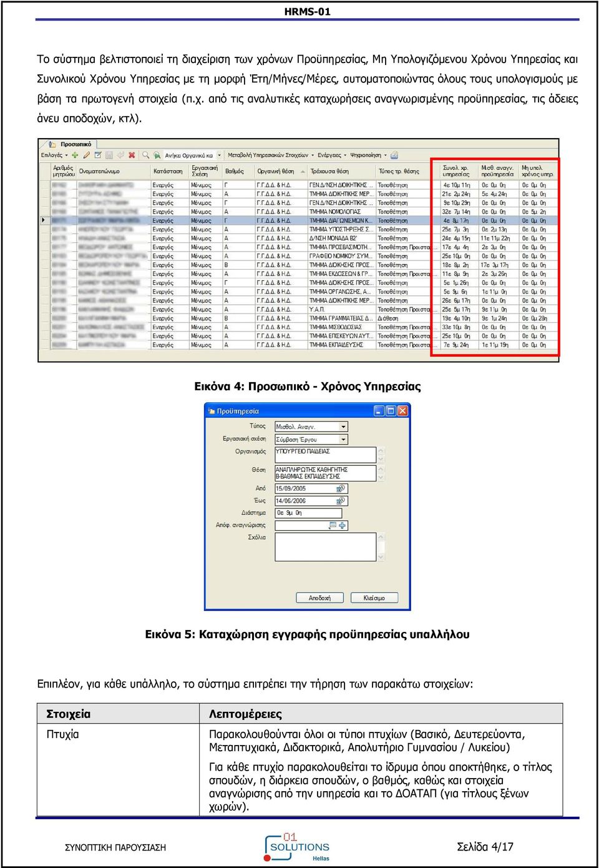Click the row selector arrow of highlighted row
Viewport: 599px width, 868px height.
tap(44, 220)
